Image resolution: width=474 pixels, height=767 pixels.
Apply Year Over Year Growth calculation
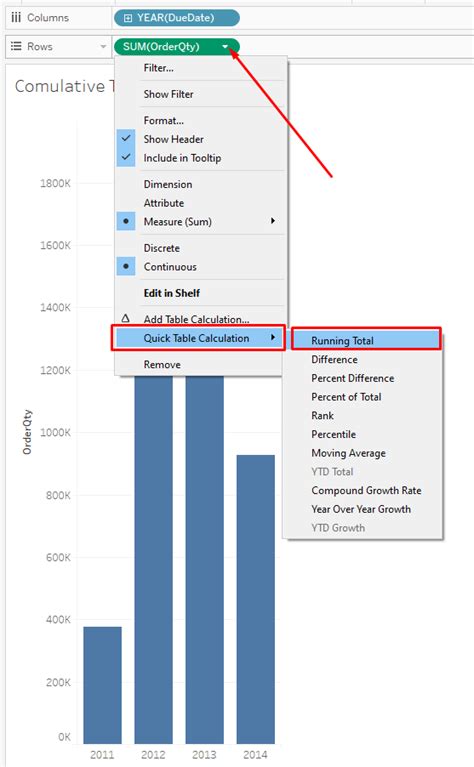pos(361,509)
